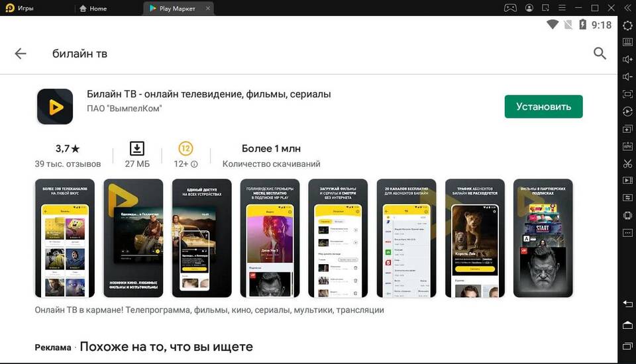Tap Android recent apps sidebar button
636x364 pixels.
tap(627, 346)
